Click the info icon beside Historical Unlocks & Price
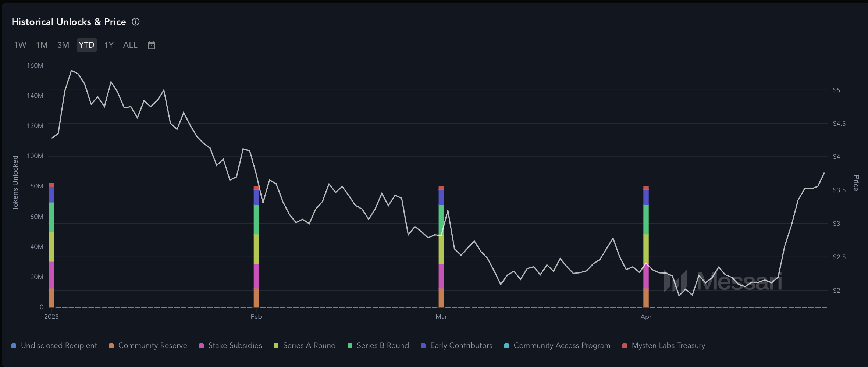 136,22
